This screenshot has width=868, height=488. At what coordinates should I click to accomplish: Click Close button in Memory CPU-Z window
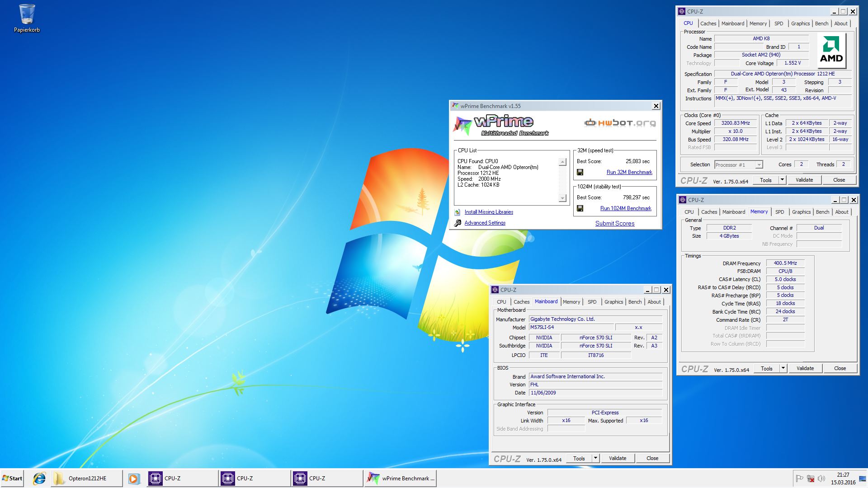840,368
